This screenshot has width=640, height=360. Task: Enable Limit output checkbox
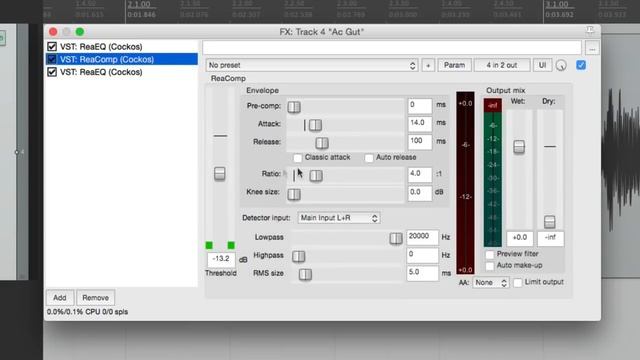click(x=518, y=282)
